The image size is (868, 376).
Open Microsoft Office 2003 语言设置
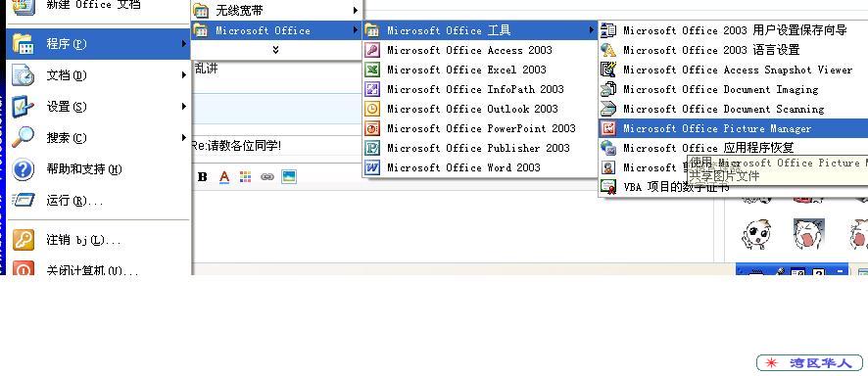(x=734, y=50)
